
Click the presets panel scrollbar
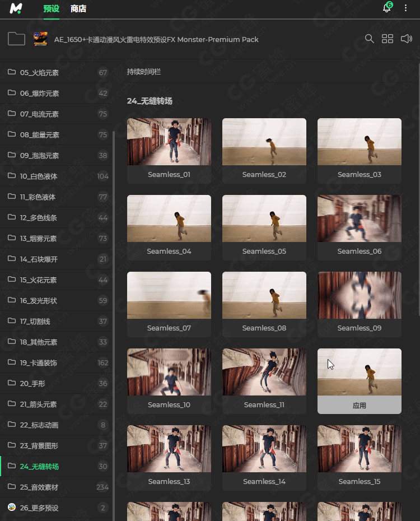(x=419, y=189)
